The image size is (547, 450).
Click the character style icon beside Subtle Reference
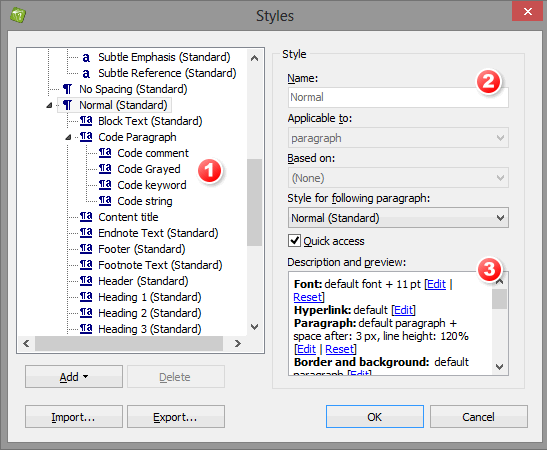coord(86,74)
